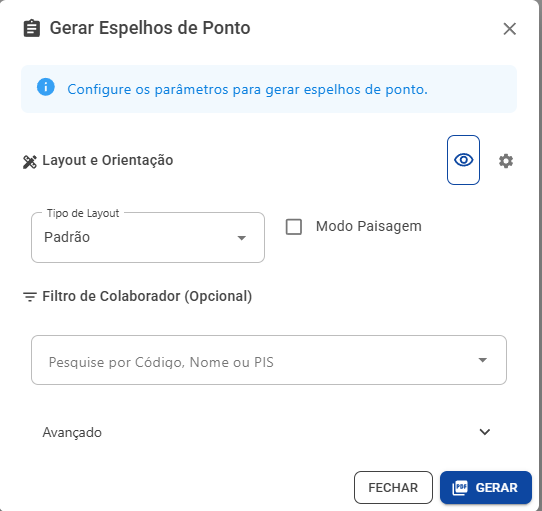The width and height of the screenshot is (542, 511).
Task: Open collaborator search dropdown arrow
Action: (483, 360)
